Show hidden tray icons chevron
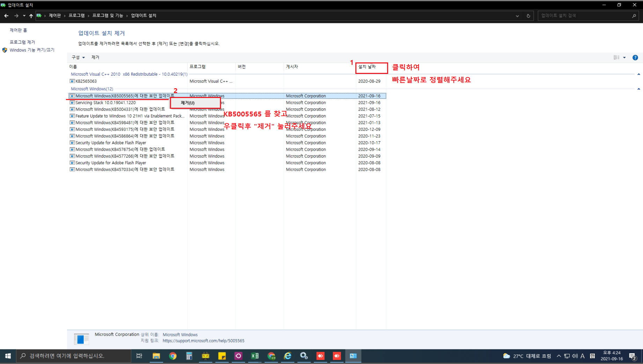The image size is (643, 364). [x=559, y=356]
